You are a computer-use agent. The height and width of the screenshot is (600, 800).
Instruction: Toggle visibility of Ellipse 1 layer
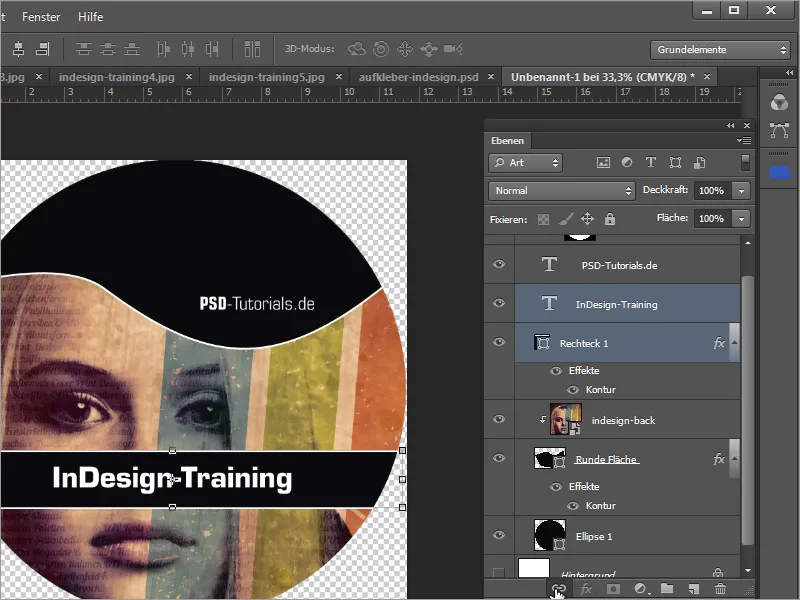pyautogui.click(x=499, y=536)
